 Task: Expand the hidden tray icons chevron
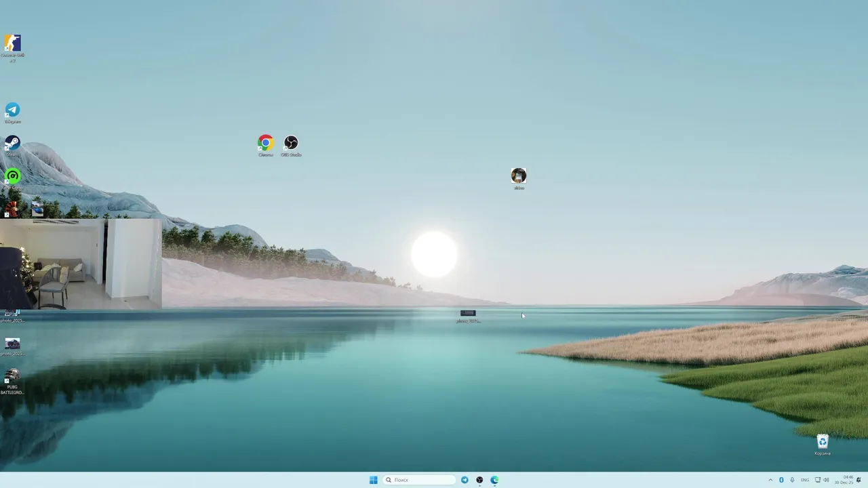tap(770, 480)
